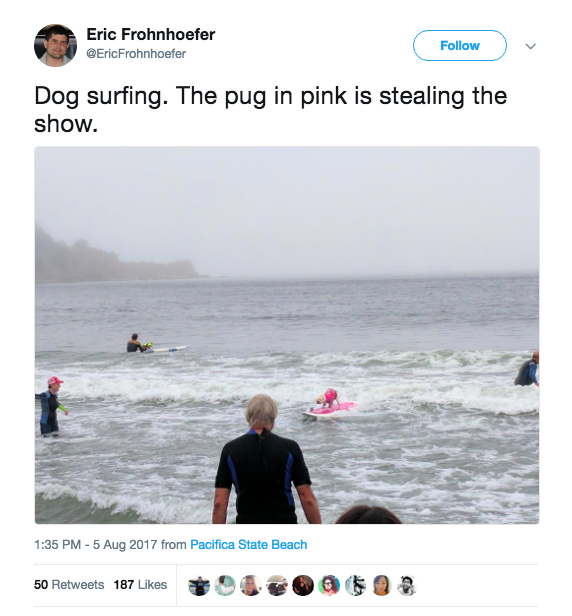Open the Pacifica State Beach location link
This screenshot has width=572, height=616.
(x=249, y=545)
